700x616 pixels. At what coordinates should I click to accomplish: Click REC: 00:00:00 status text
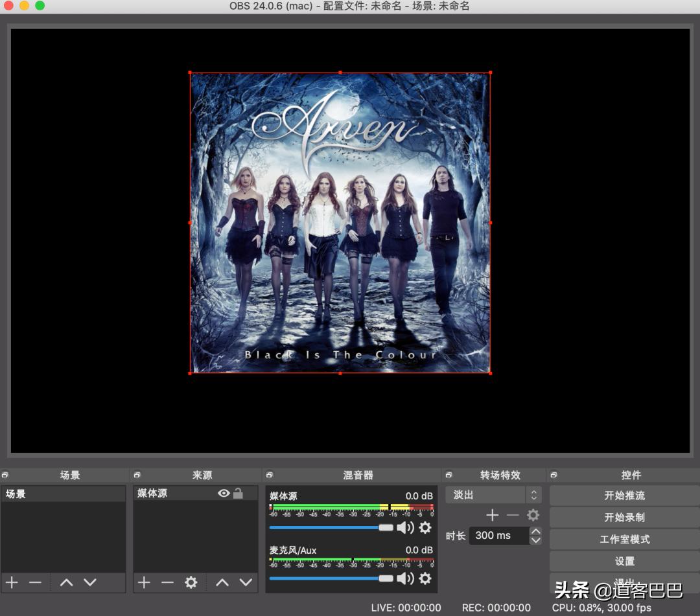(496, 608)
